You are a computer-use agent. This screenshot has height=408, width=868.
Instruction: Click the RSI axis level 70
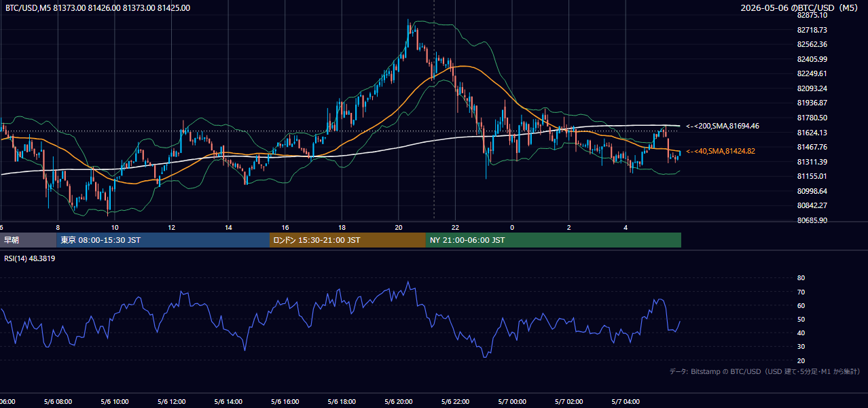click(801, 292)
